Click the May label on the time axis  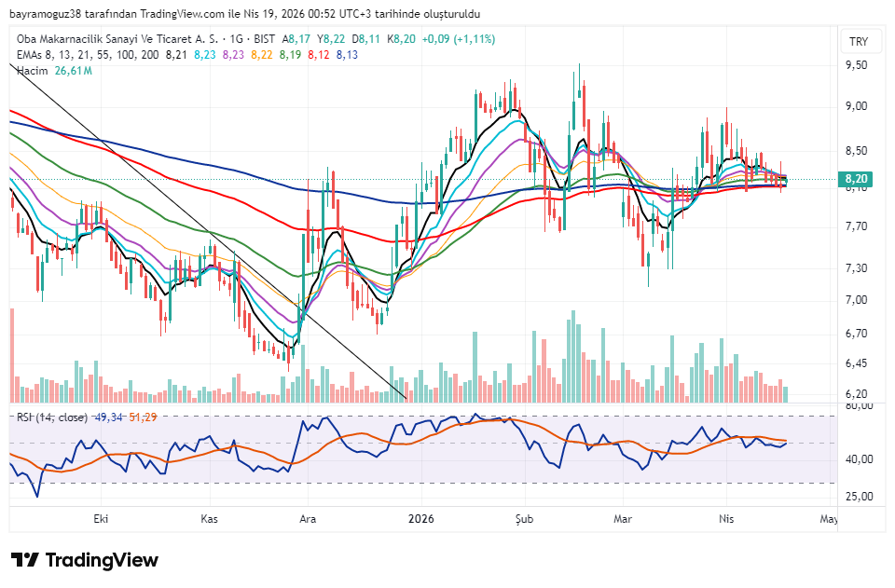(x=829, y=519)
